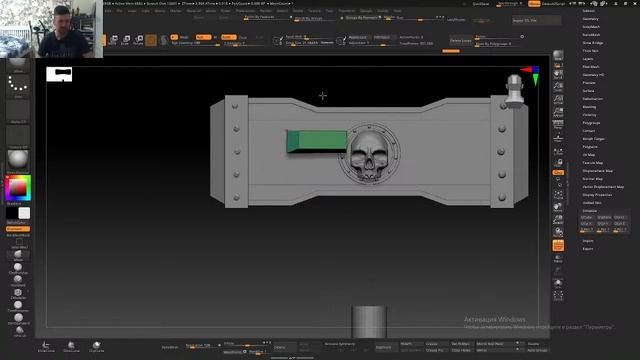The width and height of the screenshot is (640, 360).
Task: Click the Rotate view icon in right shelf
Action: pyautogui.click(x=558, y=232)
